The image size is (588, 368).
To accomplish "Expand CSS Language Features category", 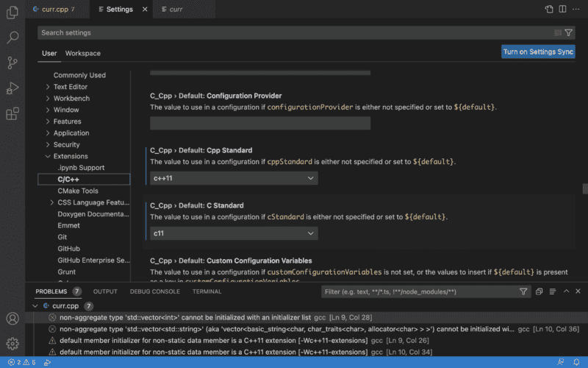I will pyautogui.click(x=51, y=202).
